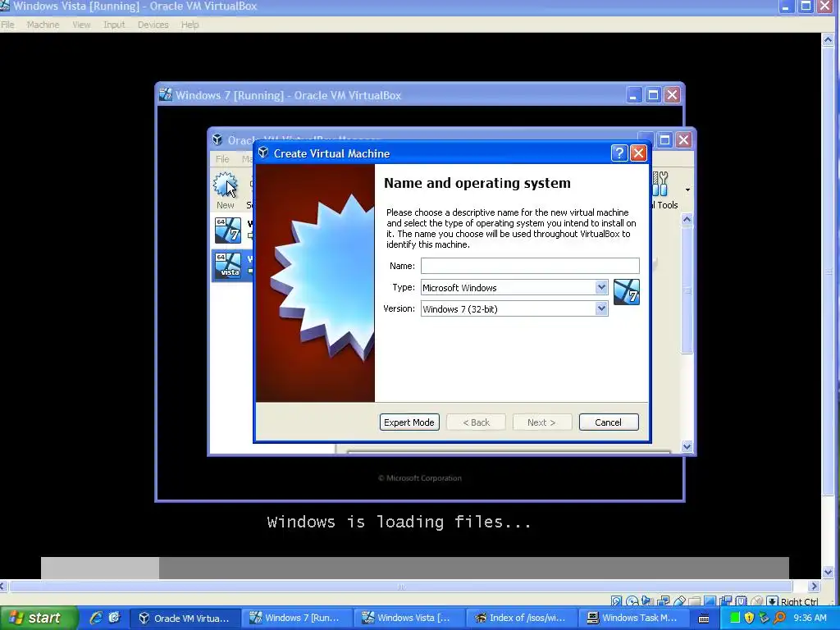The width and height of the screenshot is (840, 630).
Task: Click the mouse integration status icon
Action: (x=756, y=601)
